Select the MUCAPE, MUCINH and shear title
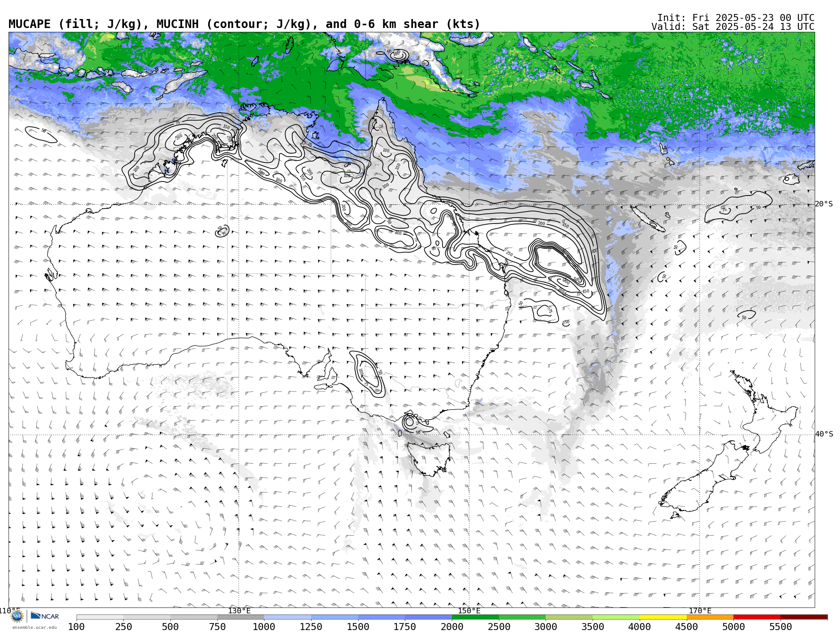This screenshot has height=632, width=840. coord(244,24)
